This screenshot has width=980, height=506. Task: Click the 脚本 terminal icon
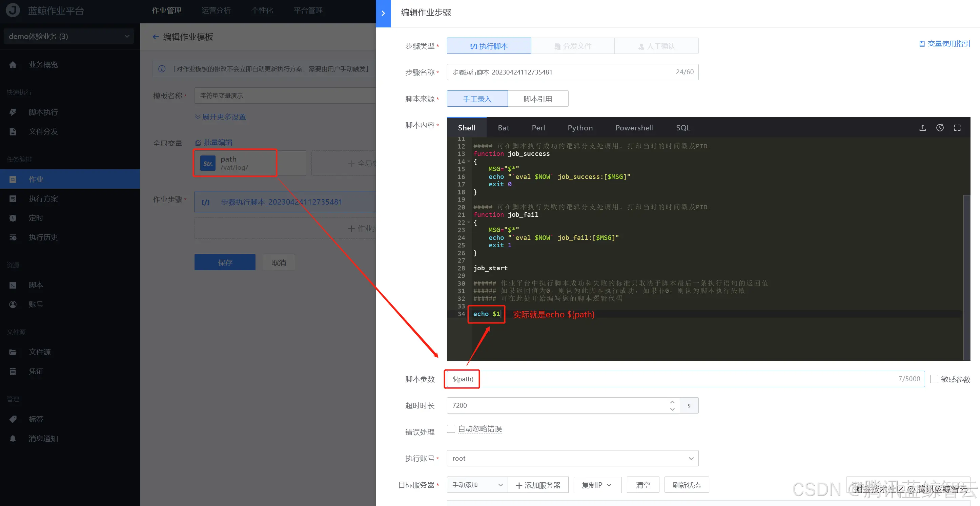(x=13, y=285)
